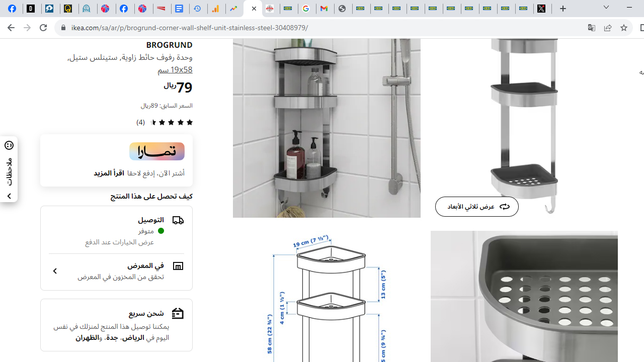Click the delivery truck icon
Viewport: 644px width, 362px height.
point(178,220)
